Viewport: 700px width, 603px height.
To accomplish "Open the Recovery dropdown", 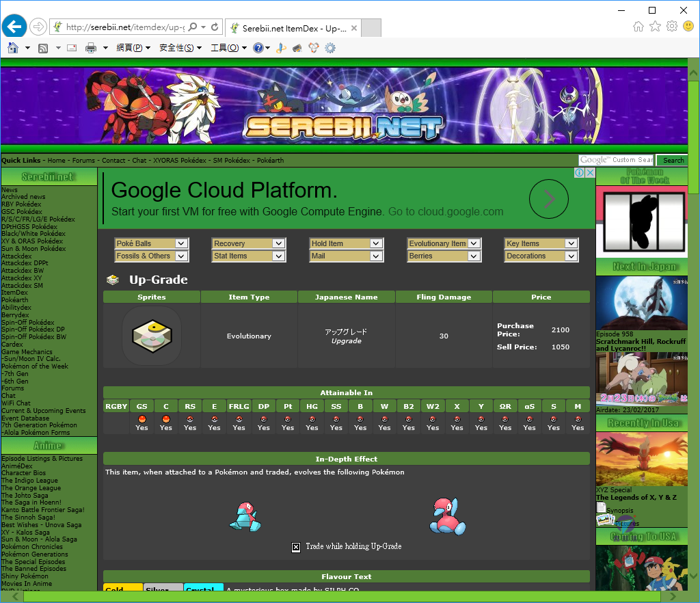I will click(x=249, y=243).
